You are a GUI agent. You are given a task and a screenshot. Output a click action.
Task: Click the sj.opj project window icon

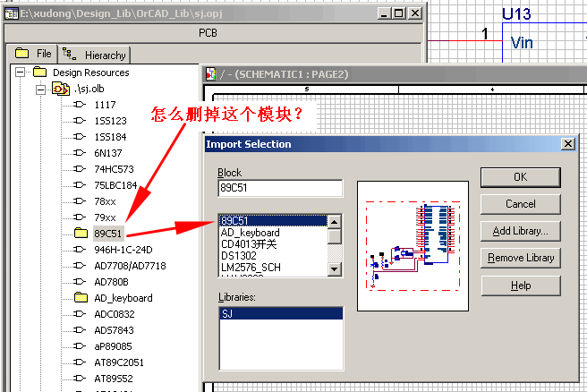click(12, 13)
